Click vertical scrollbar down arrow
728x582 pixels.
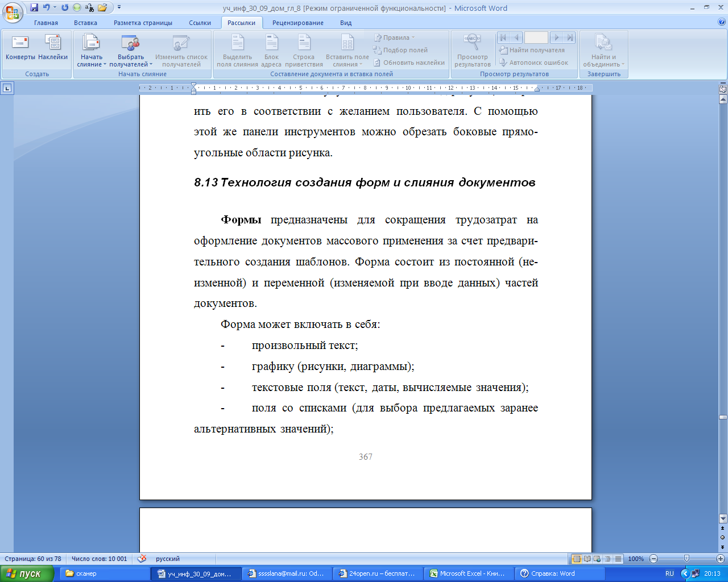pos(723,518)
